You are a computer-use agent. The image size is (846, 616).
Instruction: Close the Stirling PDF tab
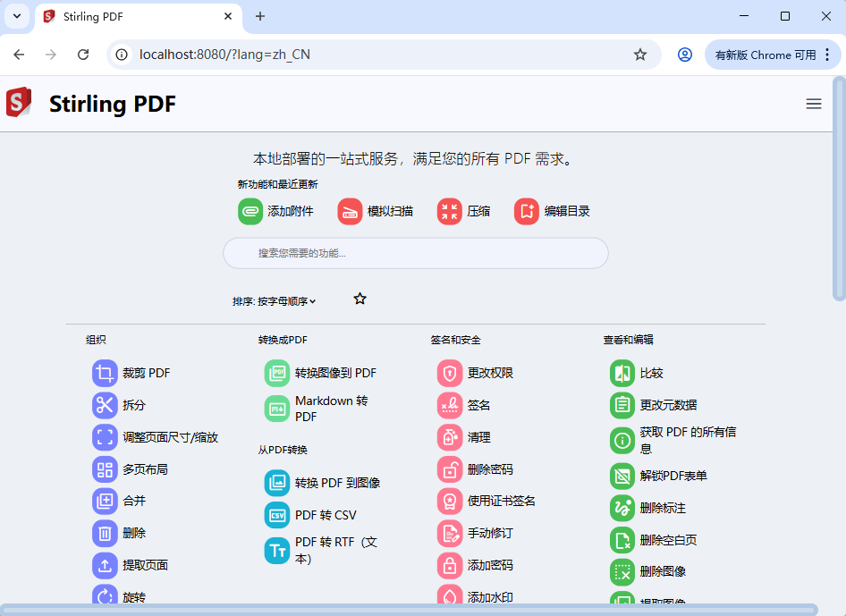(x=228, y=16)
